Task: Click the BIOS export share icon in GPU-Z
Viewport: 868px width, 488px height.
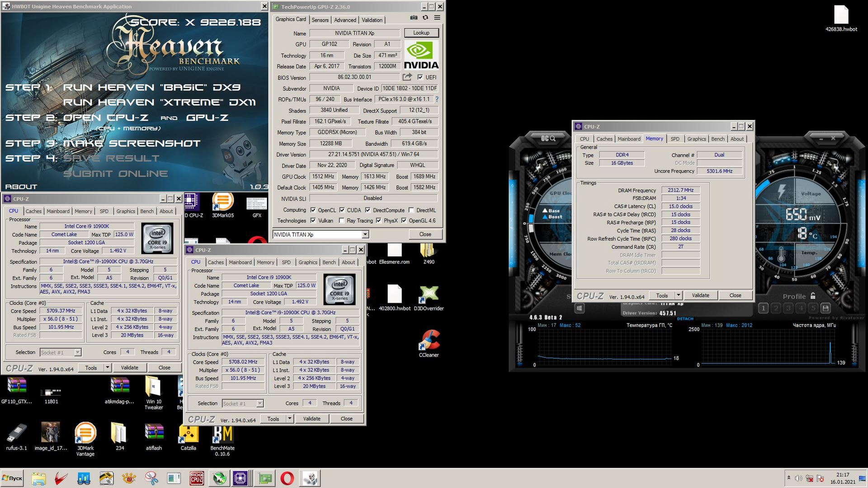Action: pyautogui.click(x=407, y=77)
